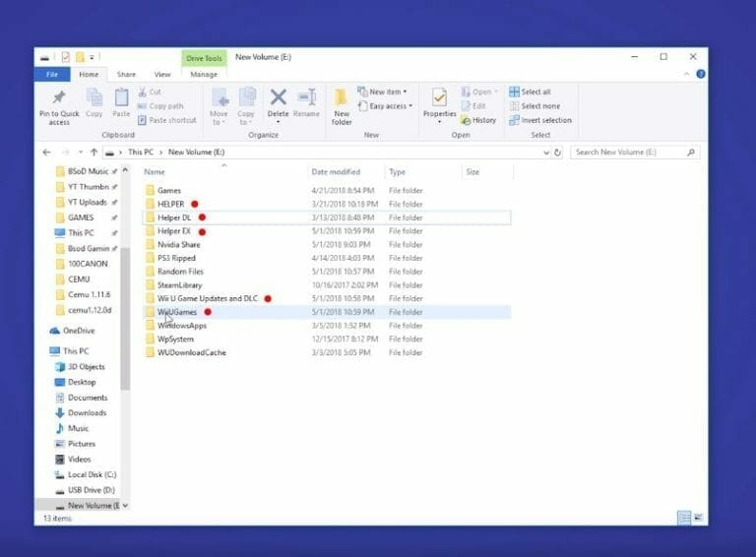This screenshot has height=557, width=756.
Task: Switch to large icons view in status bar
Action: 698,518
